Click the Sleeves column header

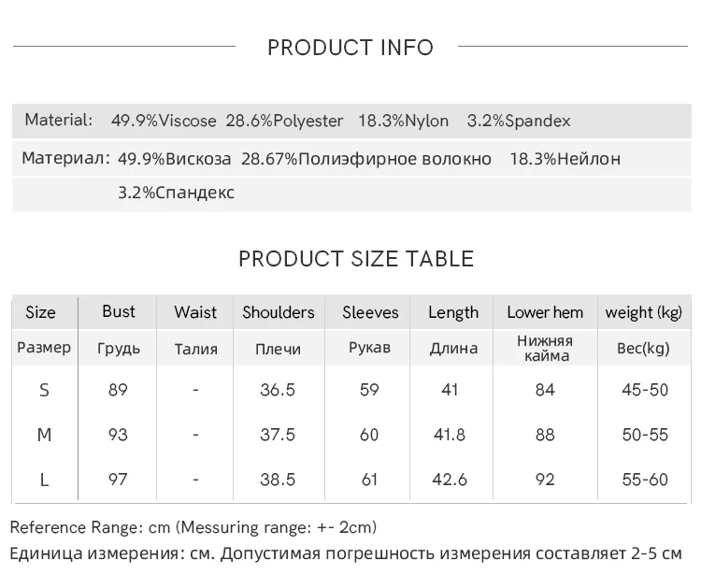pyautogui.click(x=370, y=313)
